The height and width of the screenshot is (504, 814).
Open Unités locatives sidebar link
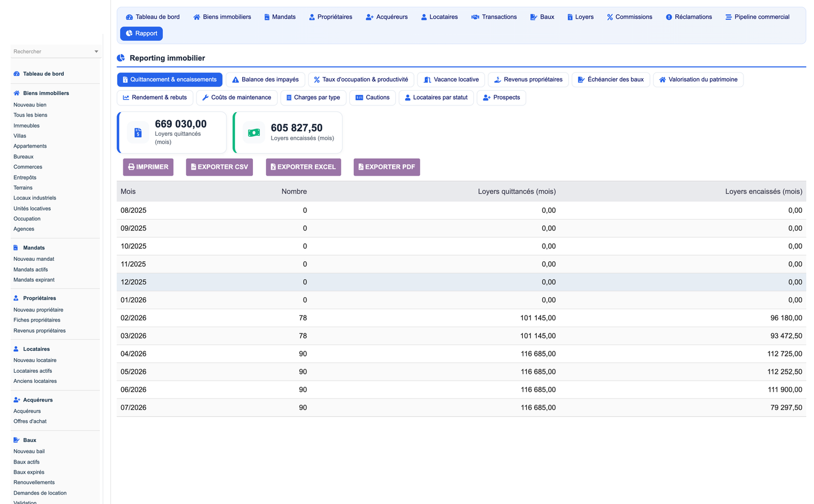pyautogui.click(x=32, y=209)
